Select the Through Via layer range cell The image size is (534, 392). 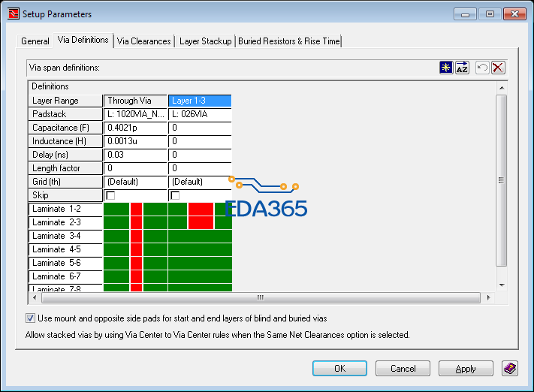pos(135,101)
